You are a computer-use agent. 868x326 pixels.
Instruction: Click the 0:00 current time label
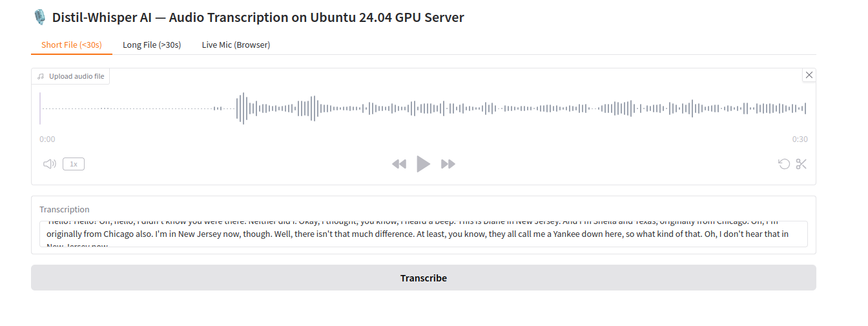[x=47, y=139]
